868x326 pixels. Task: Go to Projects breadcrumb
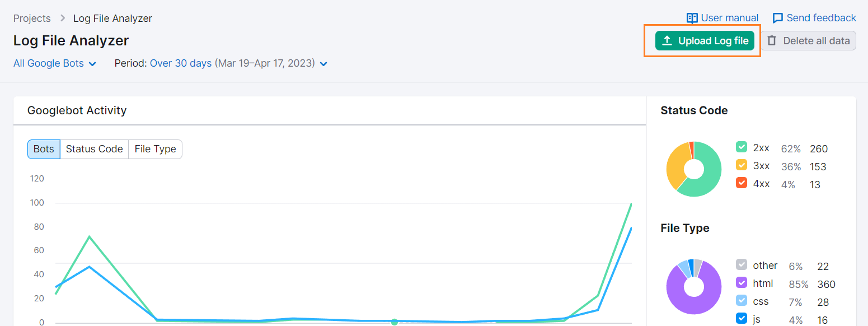pos(32,18)
